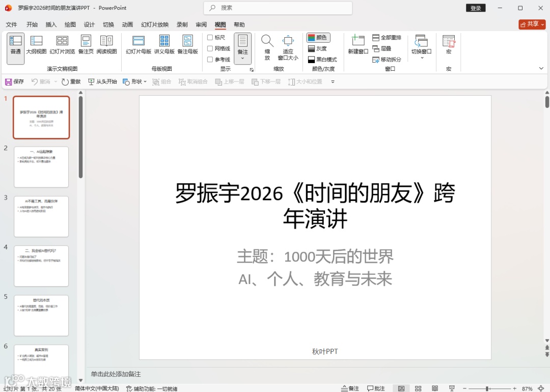Open the 宏 macros button

[x=449, y=45]
